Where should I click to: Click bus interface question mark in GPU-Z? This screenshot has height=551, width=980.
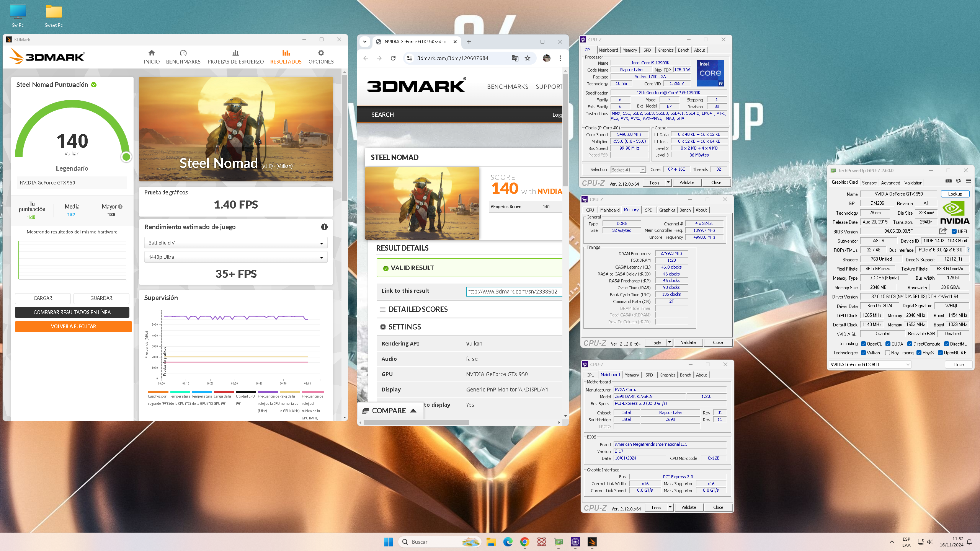tap(968, 250)
